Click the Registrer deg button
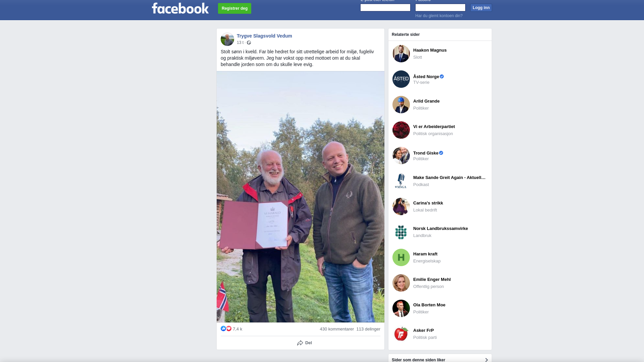 pyautogui.click(x=234, y=8)
